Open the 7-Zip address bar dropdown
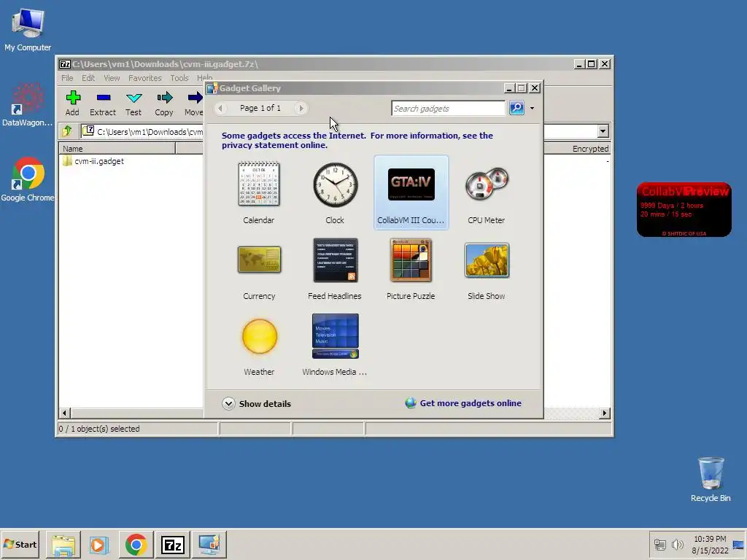Viewport: 747px width, 560px height. (603, 131)
